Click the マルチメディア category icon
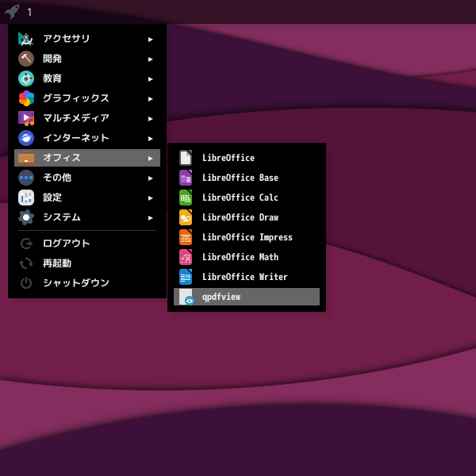This screenshot has height=476, width=476. point(26,118)
